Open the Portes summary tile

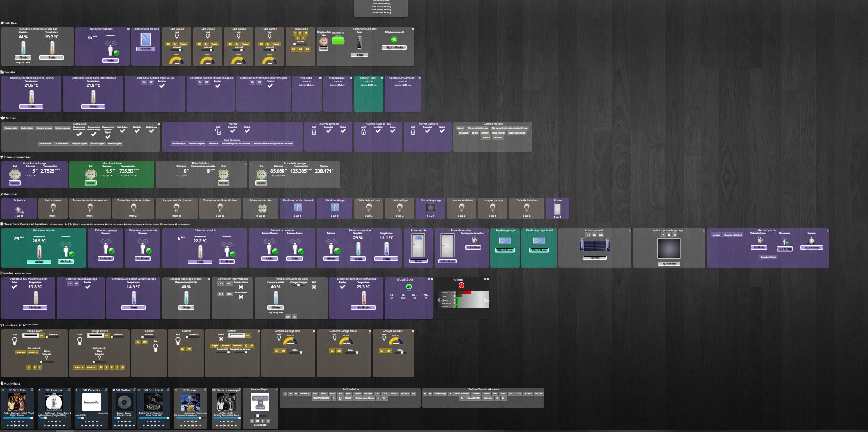click(558, 208)
